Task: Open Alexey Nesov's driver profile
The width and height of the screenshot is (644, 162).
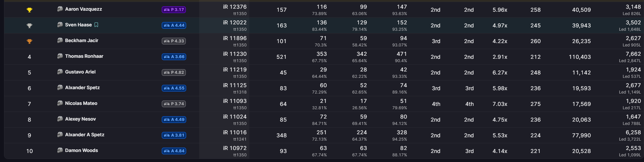Action: tap(81, 119)
